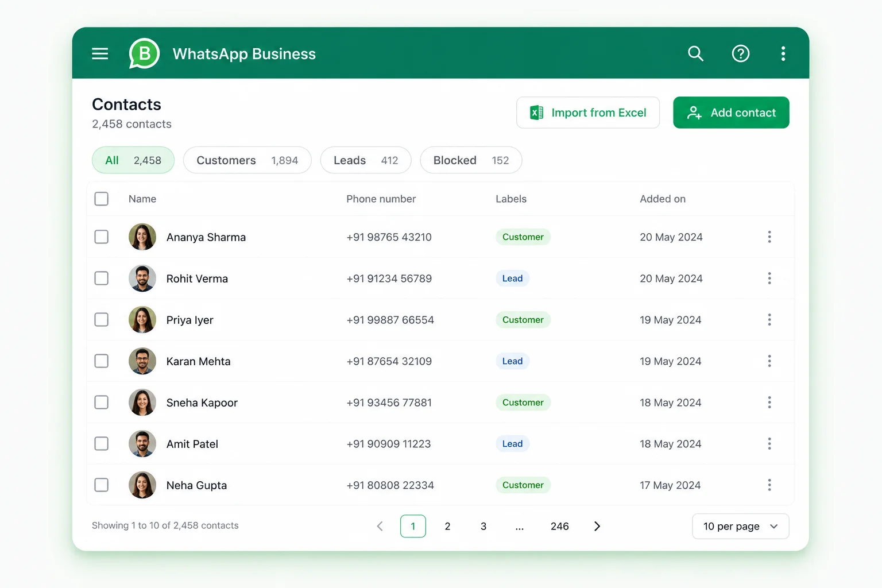Screen dimensions: 882x588
Task: Click Priya Iyer's Customer label
Action: tap(523, 320)
